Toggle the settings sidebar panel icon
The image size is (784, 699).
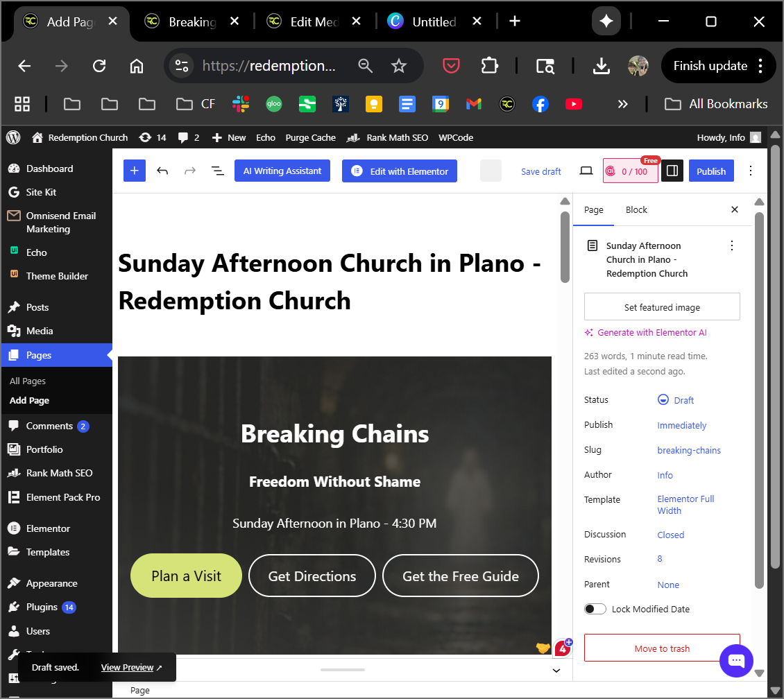pyautogui.click(x=672, y=171)
